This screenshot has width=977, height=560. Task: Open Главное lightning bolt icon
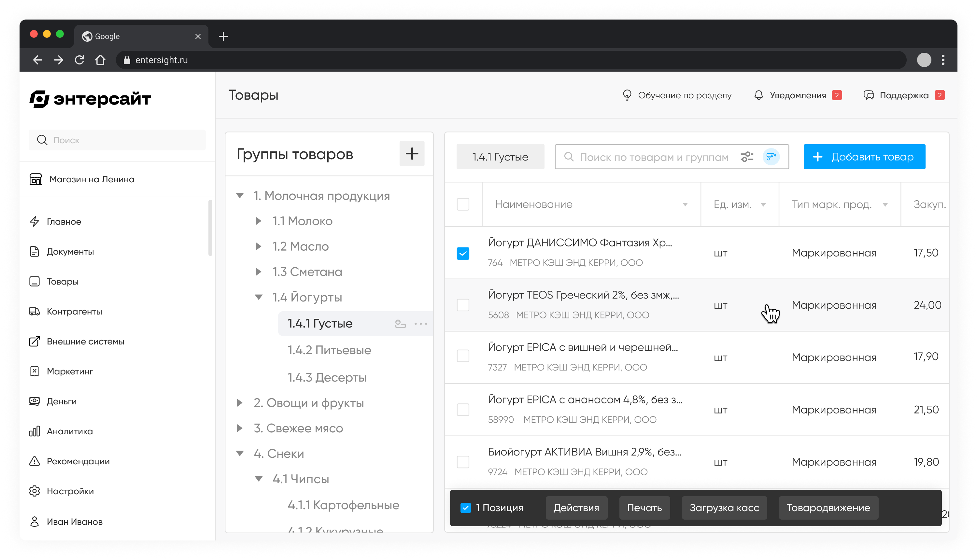click(x=35, y=221)
